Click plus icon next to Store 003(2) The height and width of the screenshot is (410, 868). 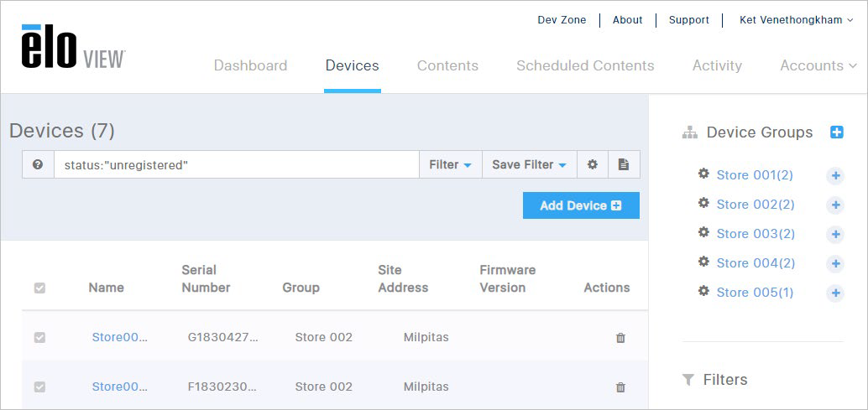[x=835, y=235]
